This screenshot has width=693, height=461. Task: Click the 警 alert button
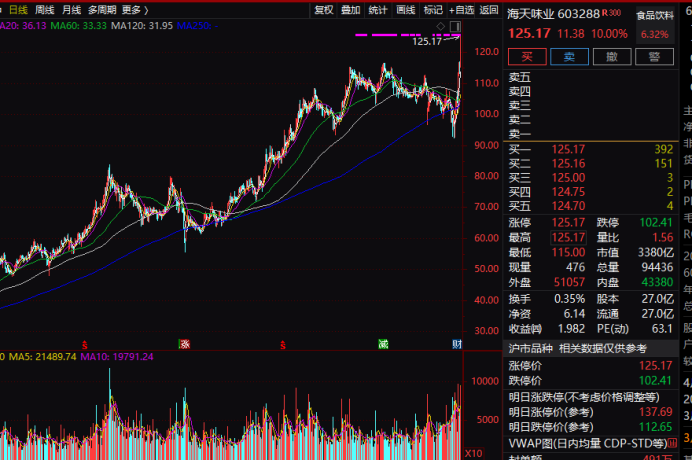(654, 57)
